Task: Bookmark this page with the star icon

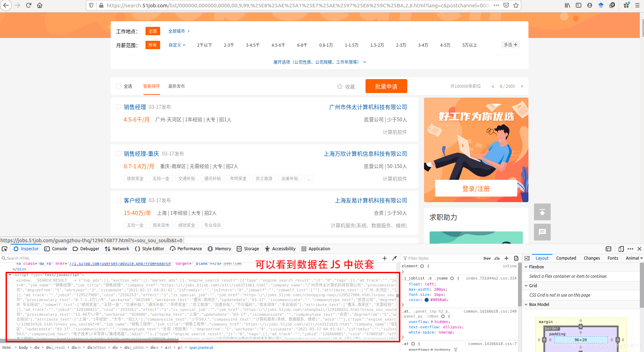Action: click(x=516, y=5)
